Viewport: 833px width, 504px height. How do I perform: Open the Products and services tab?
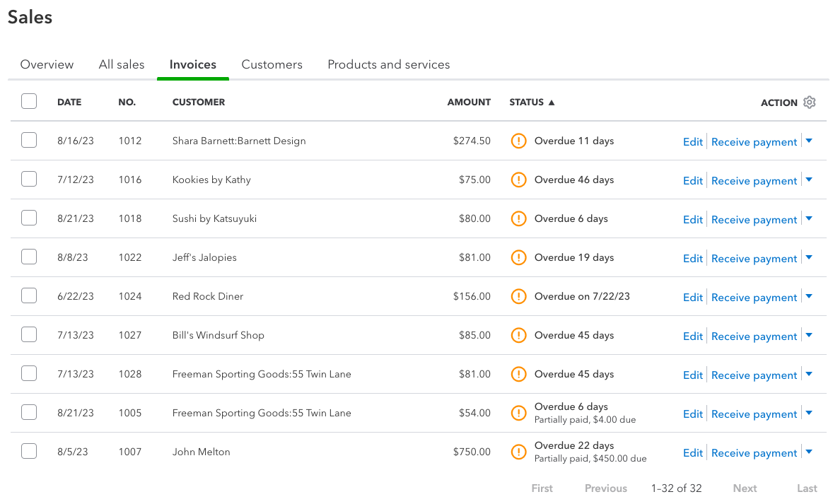tap(388, 64)
